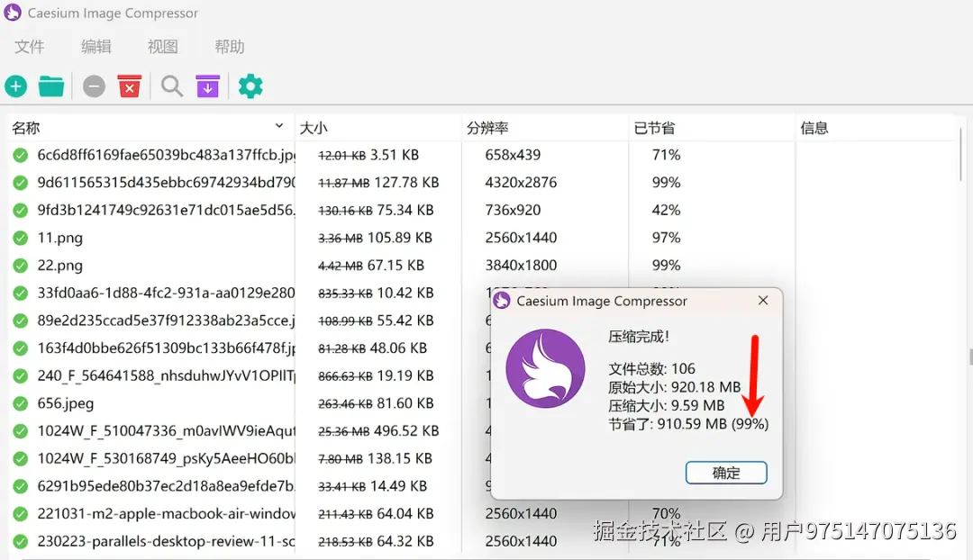The image size is (973, 560).
Task: Close the compression complete dialog
Action: click(x=763, y=300)
